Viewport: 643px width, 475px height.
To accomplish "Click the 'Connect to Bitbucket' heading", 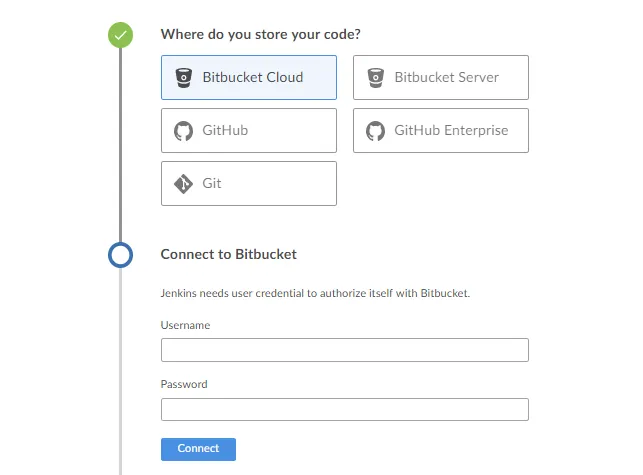I will click(x=228, y=254).
